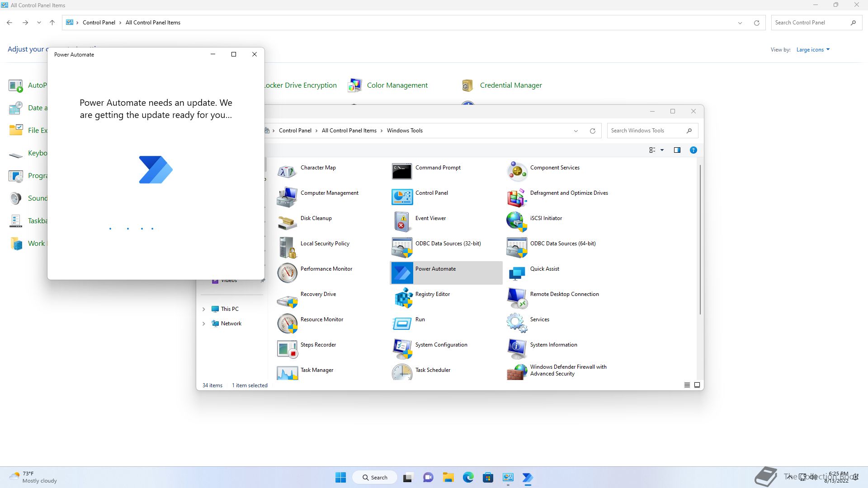Select Disk Cleanup icon

pyautogui.click(x=287, y=222)
